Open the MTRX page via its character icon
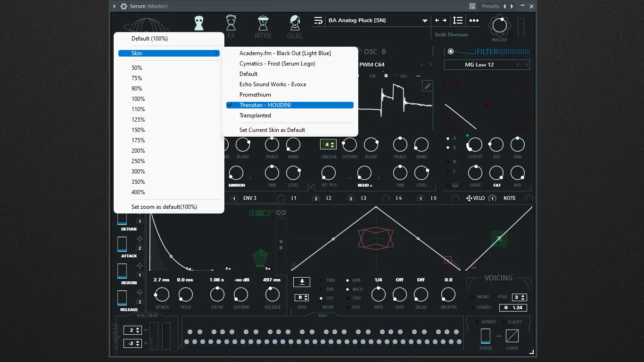This screenshot has height=362, width=644. (x=263, y=23)
